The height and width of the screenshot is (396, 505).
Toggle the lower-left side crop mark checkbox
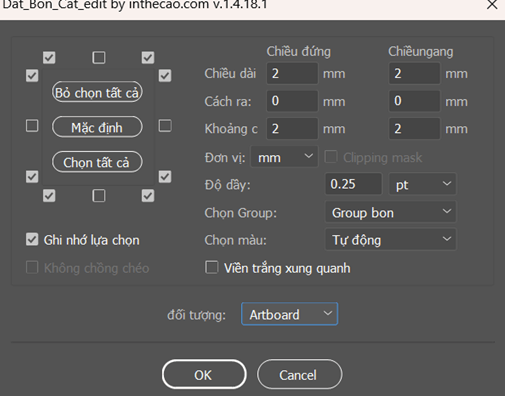coord(32,177)
